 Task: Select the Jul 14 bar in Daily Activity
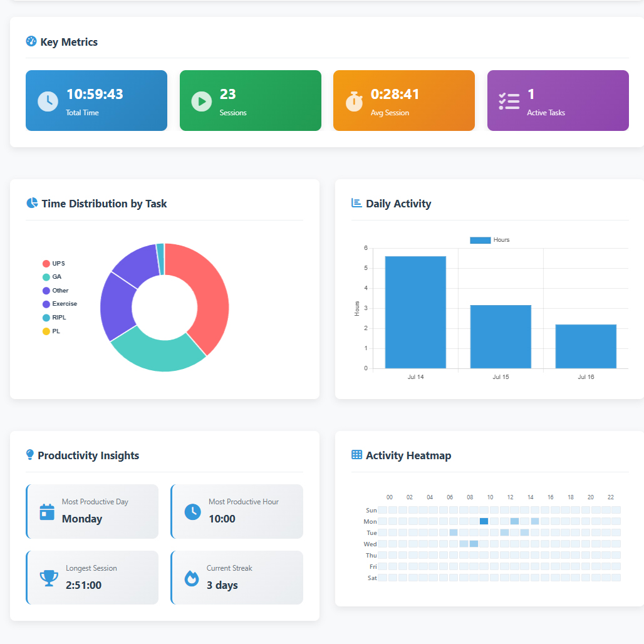coord(415,312)
